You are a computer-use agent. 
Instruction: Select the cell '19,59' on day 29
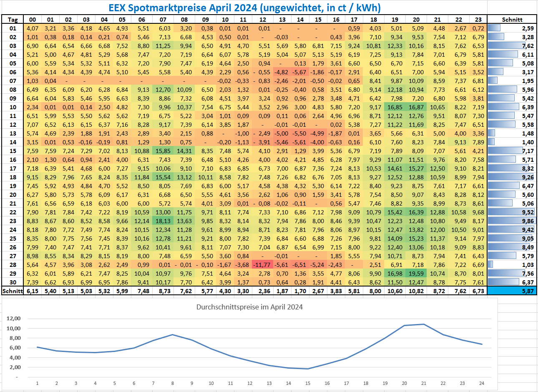(x=416, y=274)
